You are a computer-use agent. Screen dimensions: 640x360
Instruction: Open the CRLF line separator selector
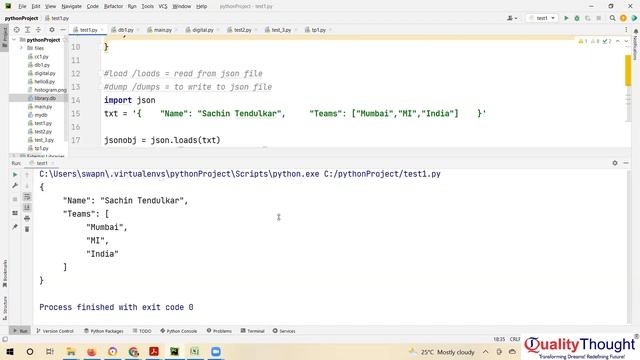pyautogui.click(x=515, y=339)
